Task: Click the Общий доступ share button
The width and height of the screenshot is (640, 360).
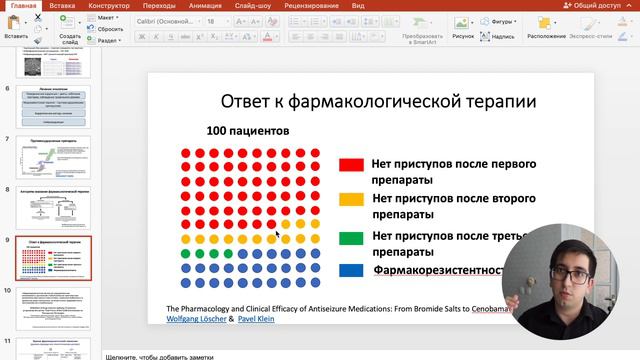Action: click(x=592, y=5)
